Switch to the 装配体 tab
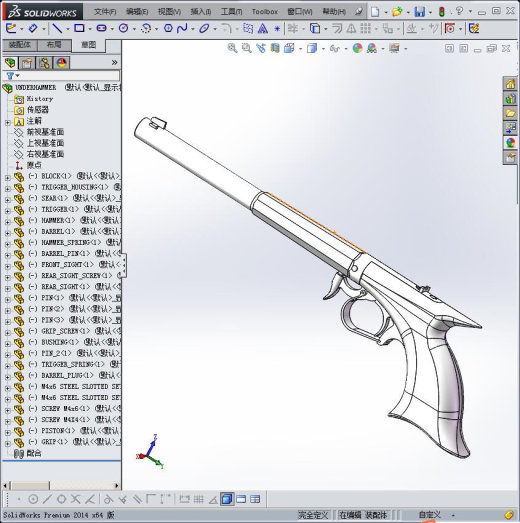This screenshot has width=520, height=523. [x=20, y=45]
